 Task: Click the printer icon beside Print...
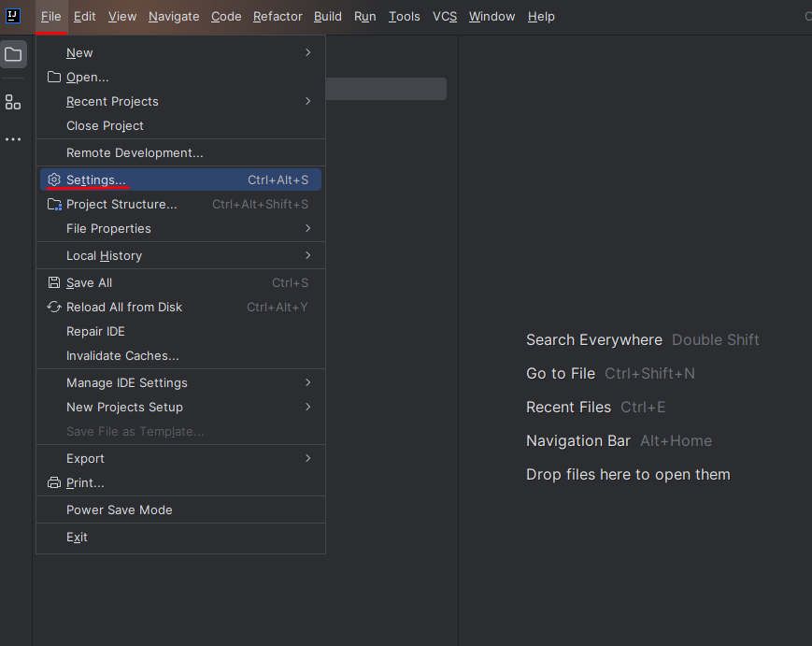pos(54,482)
